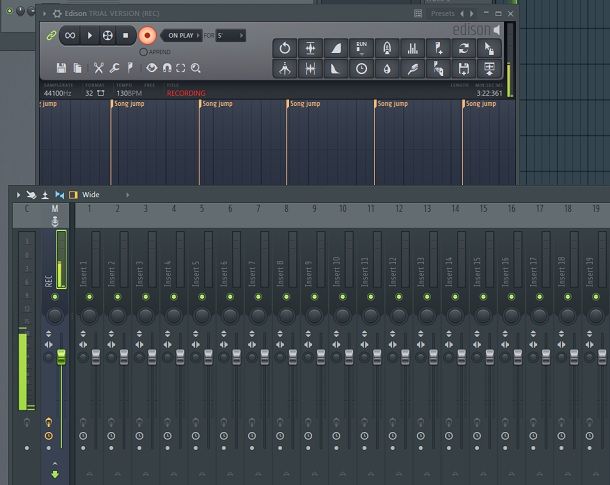Open the ON PLAY record mode dropdown
The image size is (610, 485).
pyautogui.click(x=181, y=35)
